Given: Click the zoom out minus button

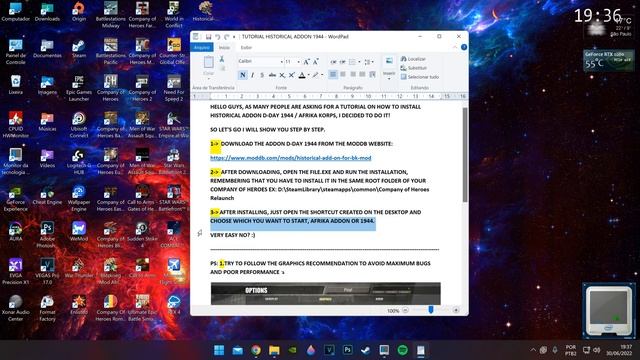Looking at the screenshot, I should [x=405, y=310].
